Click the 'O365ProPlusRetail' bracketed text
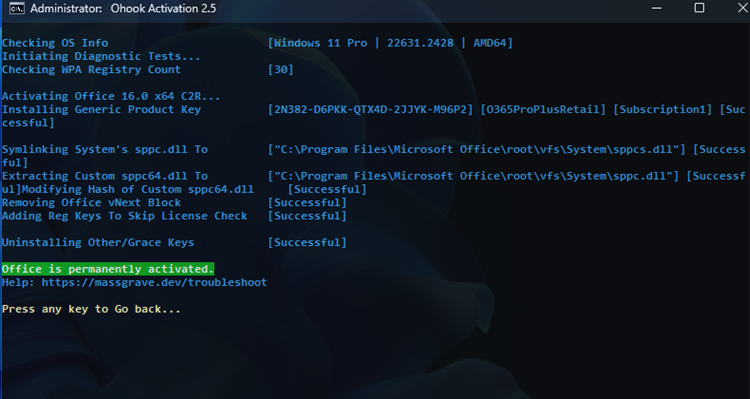This screenshot has width=750, height=399. (x=543, y=110)
